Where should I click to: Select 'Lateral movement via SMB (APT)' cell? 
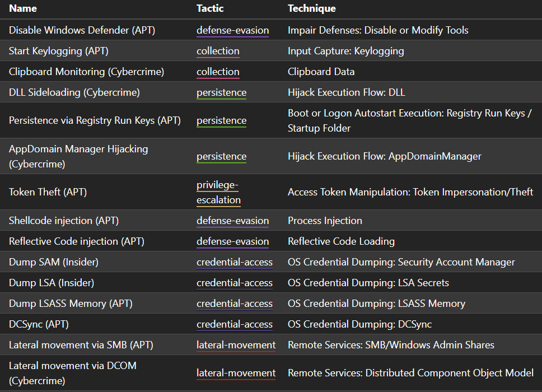(x=81, y=345)
